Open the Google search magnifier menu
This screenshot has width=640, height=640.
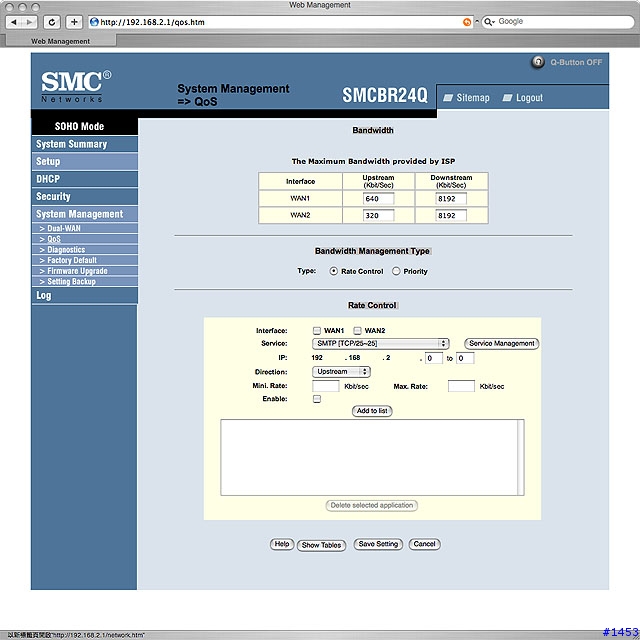click(x=489, y=22)
